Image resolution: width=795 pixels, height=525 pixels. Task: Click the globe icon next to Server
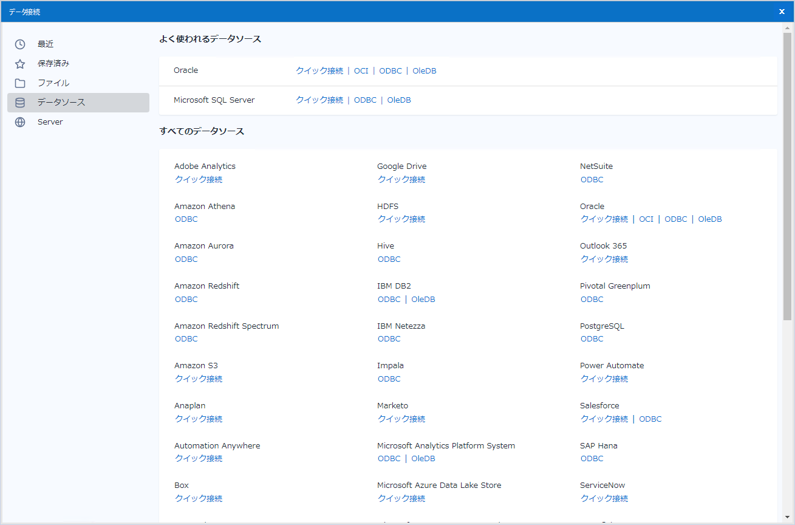click(20, 122)
